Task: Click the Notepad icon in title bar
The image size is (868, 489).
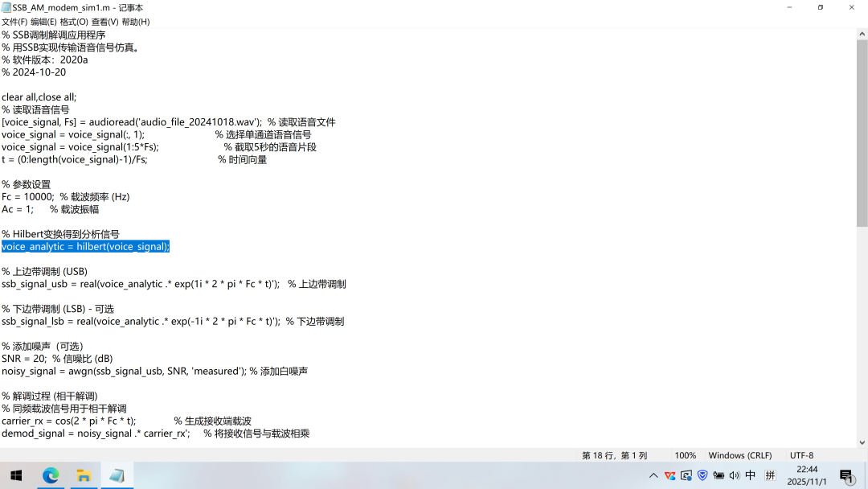Action: (x=6, y=7)
